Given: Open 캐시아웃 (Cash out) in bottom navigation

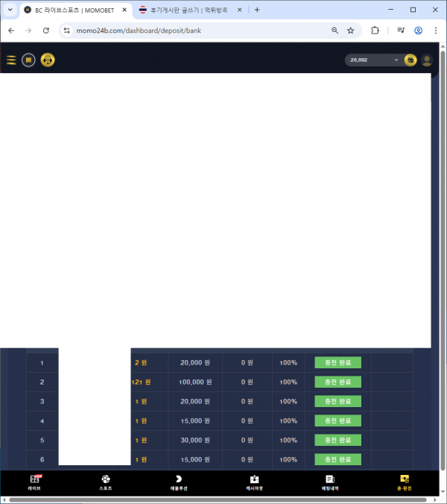Looking at the screenshot, I should [254, 482].
